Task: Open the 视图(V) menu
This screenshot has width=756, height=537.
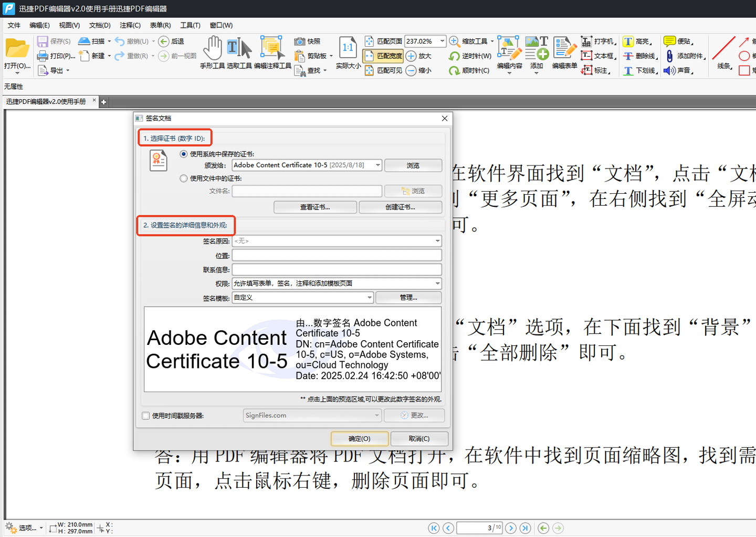Action: (x=69, y=25)
